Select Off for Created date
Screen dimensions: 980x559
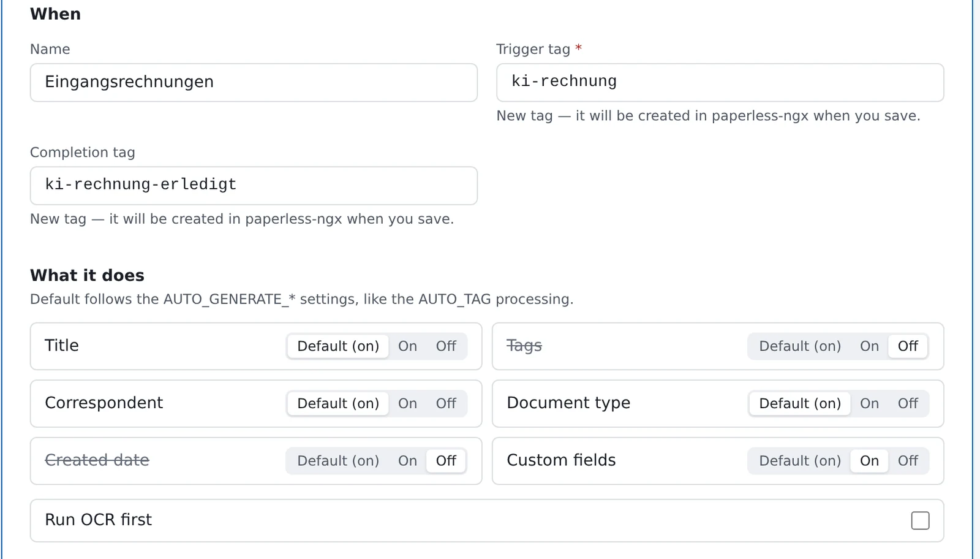[446, 461]
